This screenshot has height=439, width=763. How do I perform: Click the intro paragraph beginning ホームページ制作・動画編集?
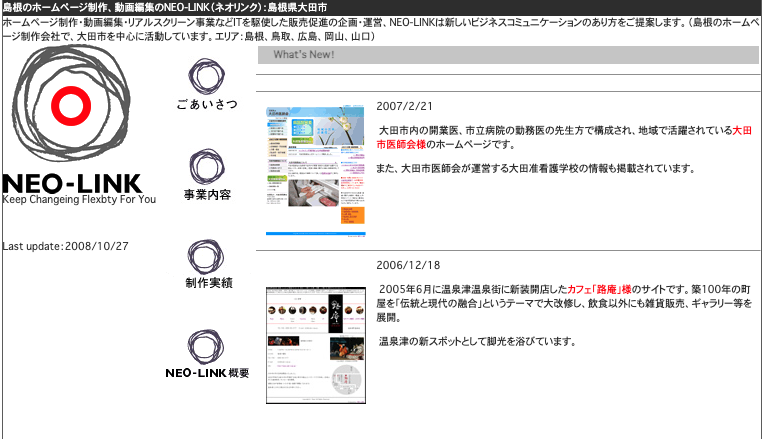382,29
